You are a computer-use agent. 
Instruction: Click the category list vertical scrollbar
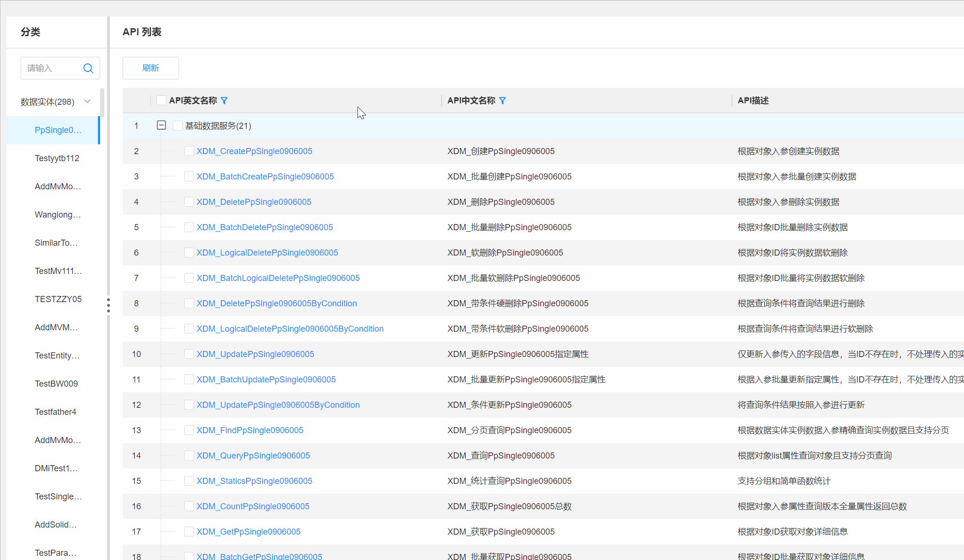coord(102,103)
